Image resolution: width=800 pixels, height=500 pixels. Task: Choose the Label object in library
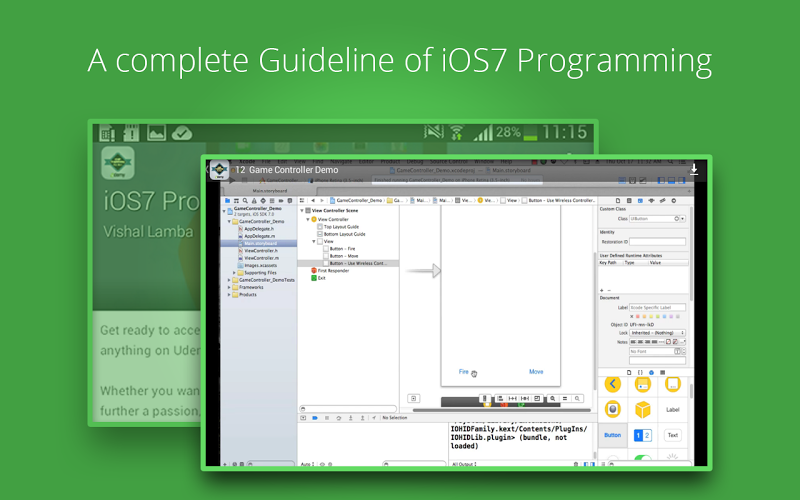(672, 409)
